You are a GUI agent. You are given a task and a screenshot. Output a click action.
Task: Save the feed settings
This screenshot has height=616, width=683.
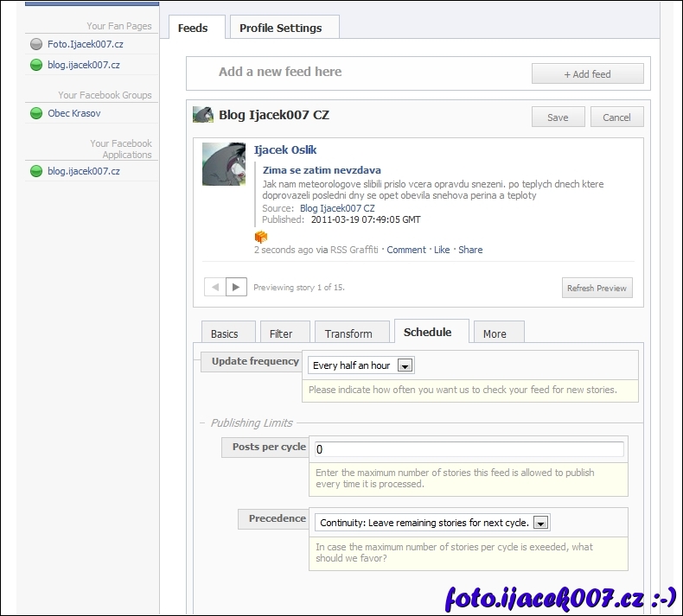coord(558,117)
